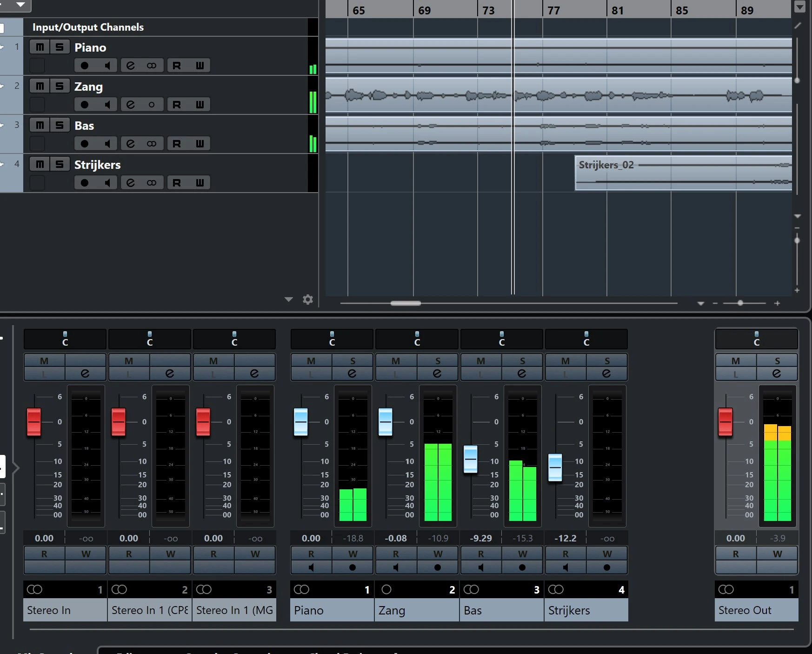Enable Write automation on the Stereo Out channel
Image resolution: width=812 pixels, height=654 pixels.
(x=777, y=554)
